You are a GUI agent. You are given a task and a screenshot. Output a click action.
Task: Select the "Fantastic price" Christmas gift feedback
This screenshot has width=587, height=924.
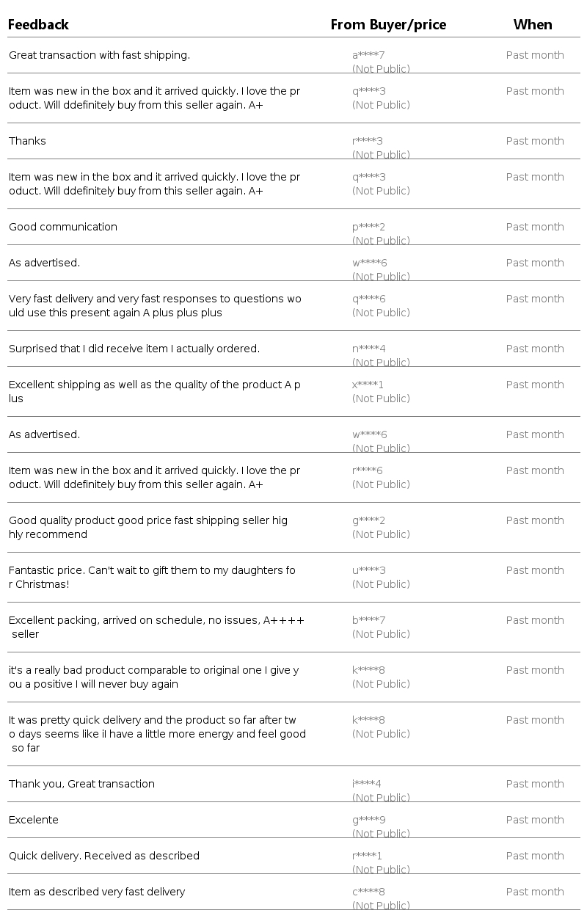pos(152,577)
